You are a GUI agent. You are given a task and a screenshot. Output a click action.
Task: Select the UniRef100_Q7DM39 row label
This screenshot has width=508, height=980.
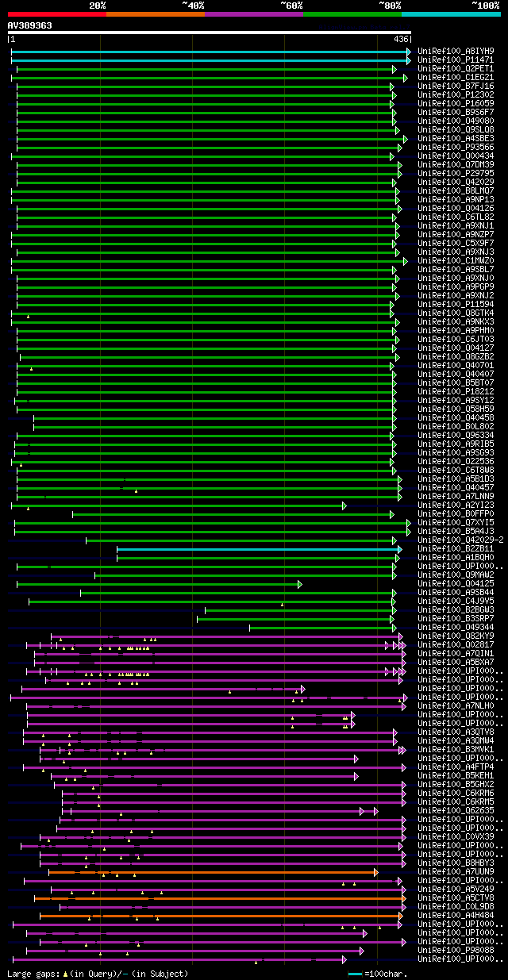click(x=457, y=164)
